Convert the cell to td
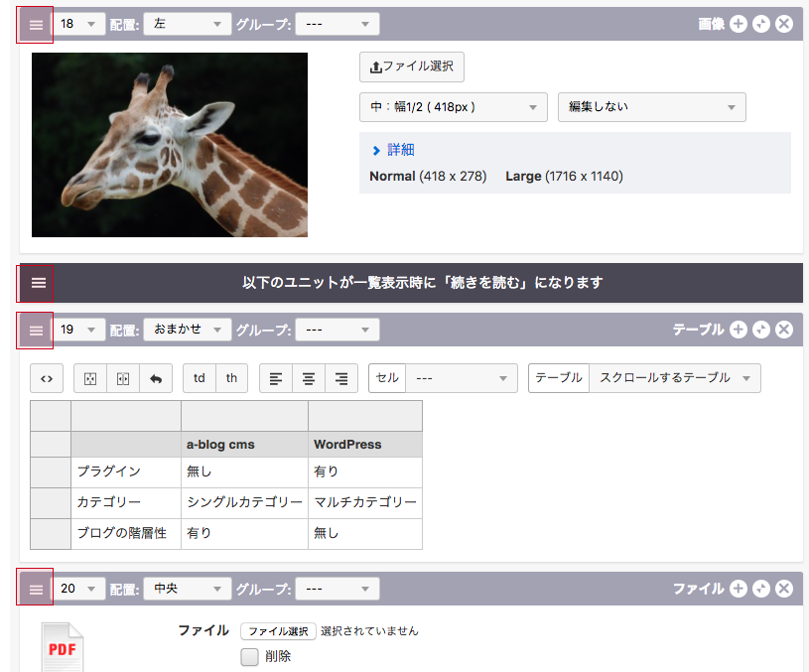Viewport: 809px width, 672px height. point(200,378)
